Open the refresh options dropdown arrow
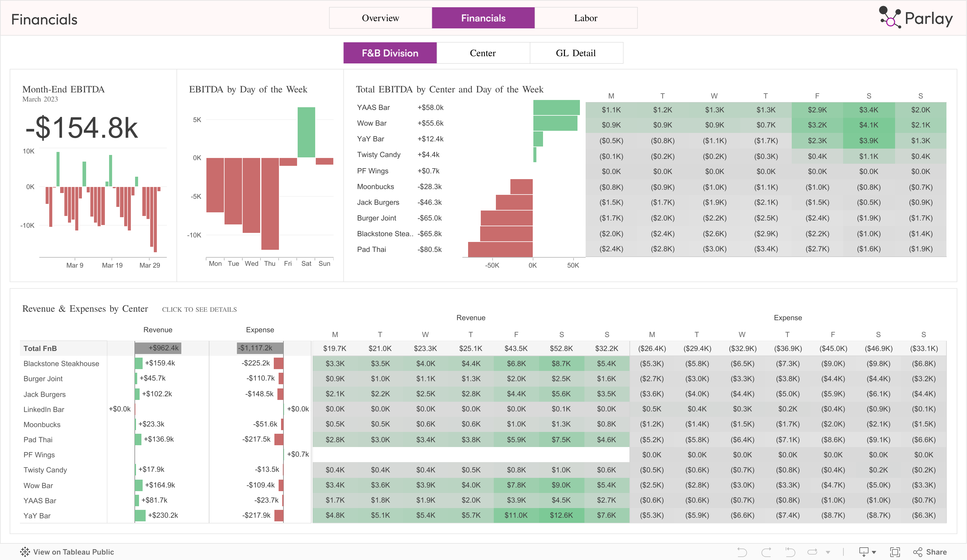The width and height of the screenshot is (967, 560). (x=828, y=552)
